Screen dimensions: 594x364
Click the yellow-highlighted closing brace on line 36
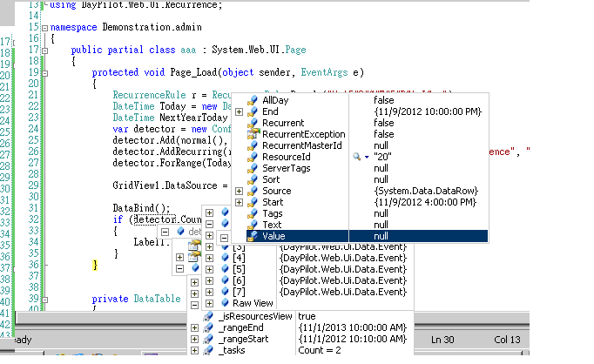(x=95, y=265)
